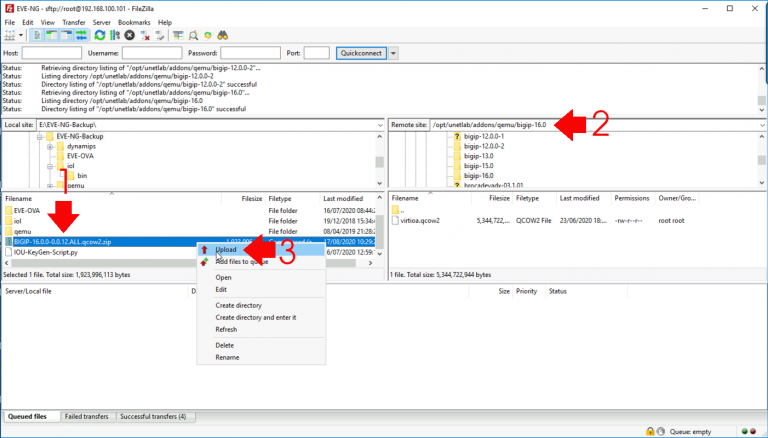Click the EVE-OVA folder icon in file list
Image resolution: width=768 pixels, height=438 pixels.
coord(8,211)
